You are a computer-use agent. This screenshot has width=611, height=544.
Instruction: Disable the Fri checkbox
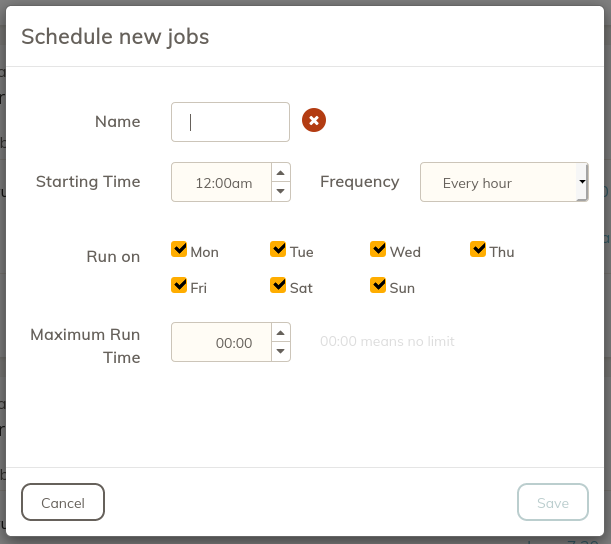[179, 285]
